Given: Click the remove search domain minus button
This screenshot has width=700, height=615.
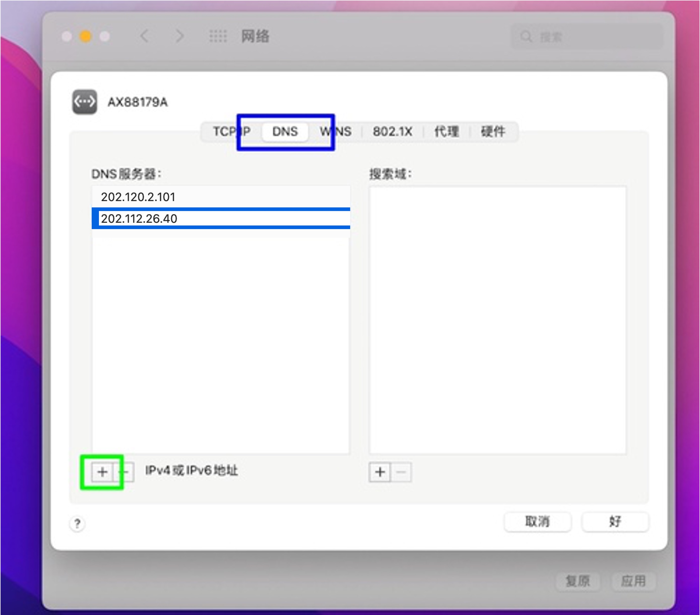Looking at the screenshot, I should (401, 472).
